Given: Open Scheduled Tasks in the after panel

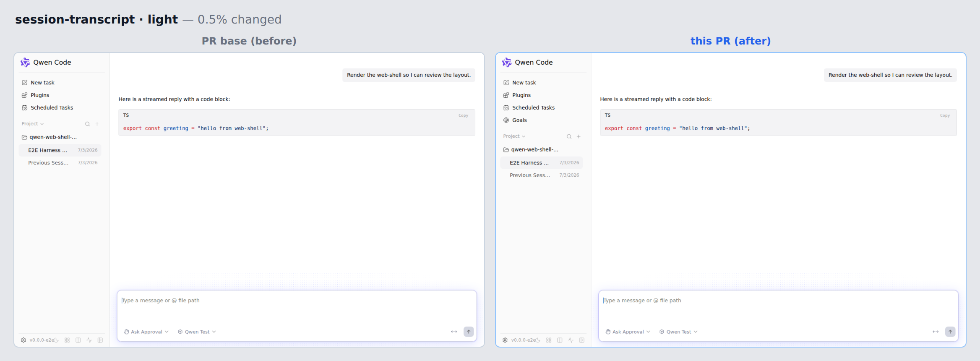Looking at the screenshot, I should coord(543,108).
